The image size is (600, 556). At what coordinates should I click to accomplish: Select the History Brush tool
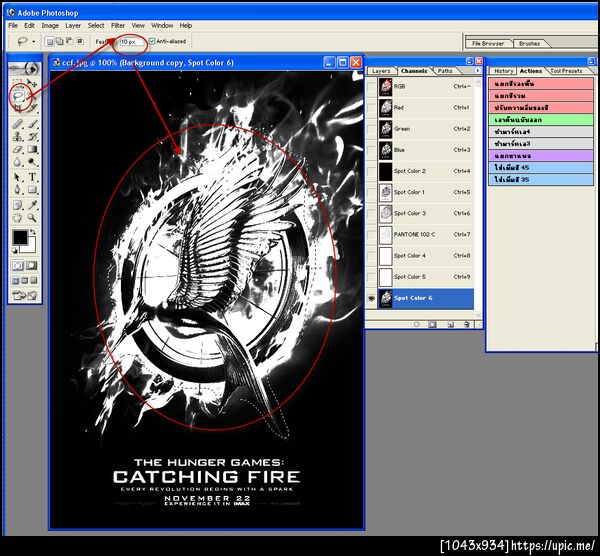click(32, 136)
